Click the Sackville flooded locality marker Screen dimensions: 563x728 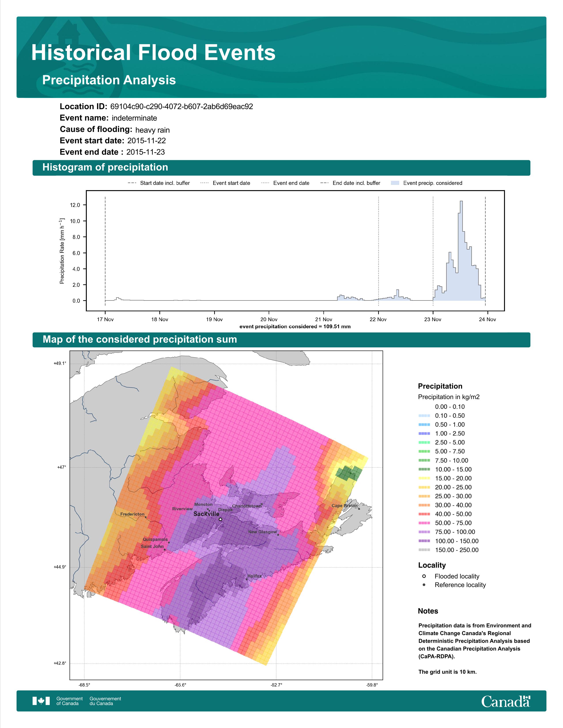click(221, 519)
